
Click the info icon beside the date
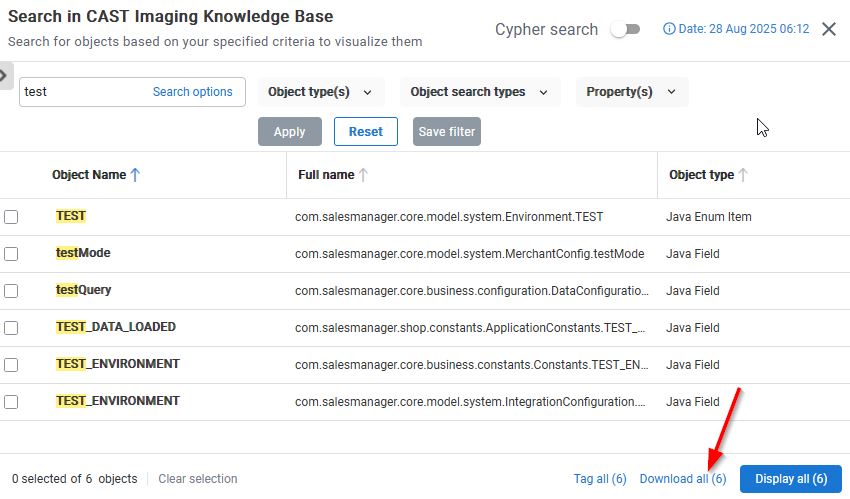[669, 29]
